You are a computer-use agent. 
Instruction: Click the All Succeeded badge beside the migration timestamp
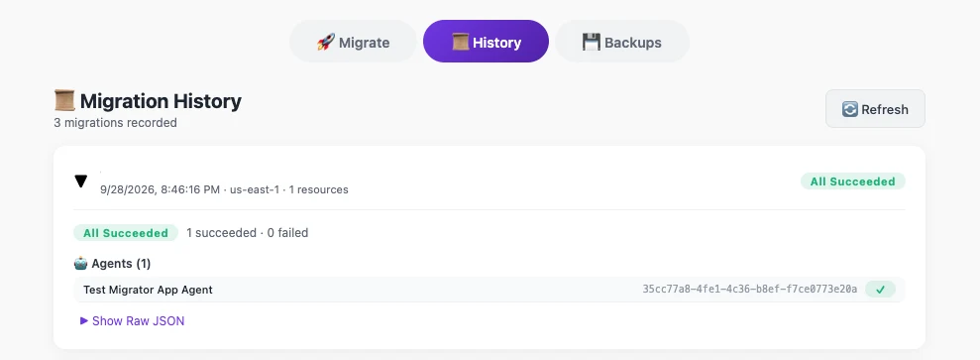[x=852, y=181]
